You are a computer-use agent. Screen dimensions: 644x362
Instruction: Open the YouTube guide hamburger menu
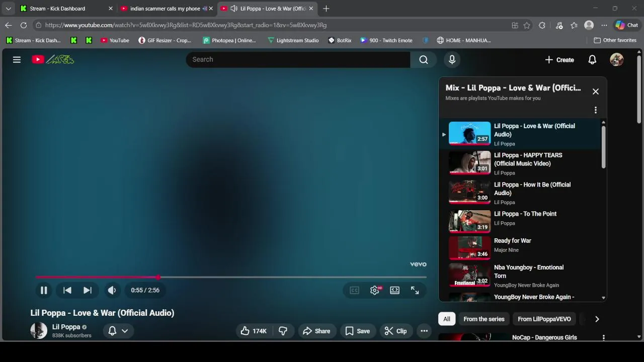click(x=17, y=59)
